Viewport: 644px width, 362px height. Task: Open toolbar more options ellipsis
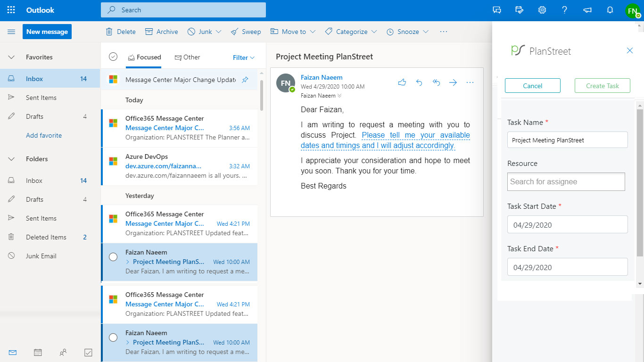[443, 32]
